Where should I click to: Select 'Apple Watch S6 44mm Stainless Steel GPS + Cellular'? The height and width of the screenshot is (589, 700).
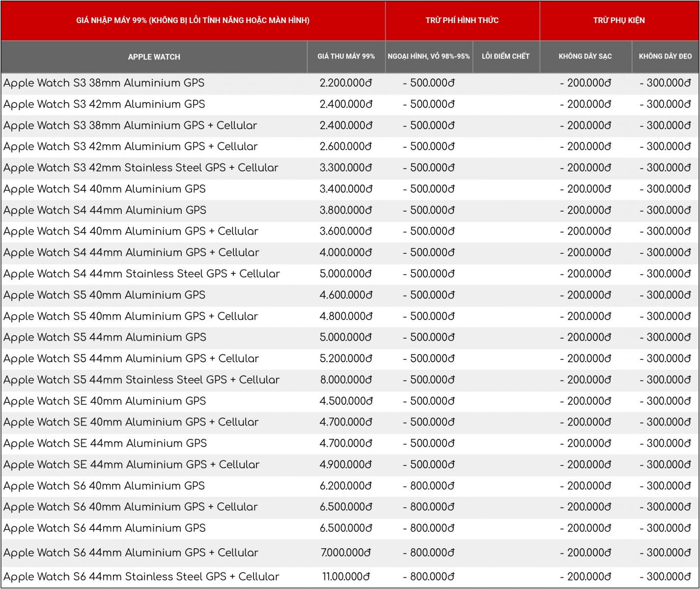(141, 577)
